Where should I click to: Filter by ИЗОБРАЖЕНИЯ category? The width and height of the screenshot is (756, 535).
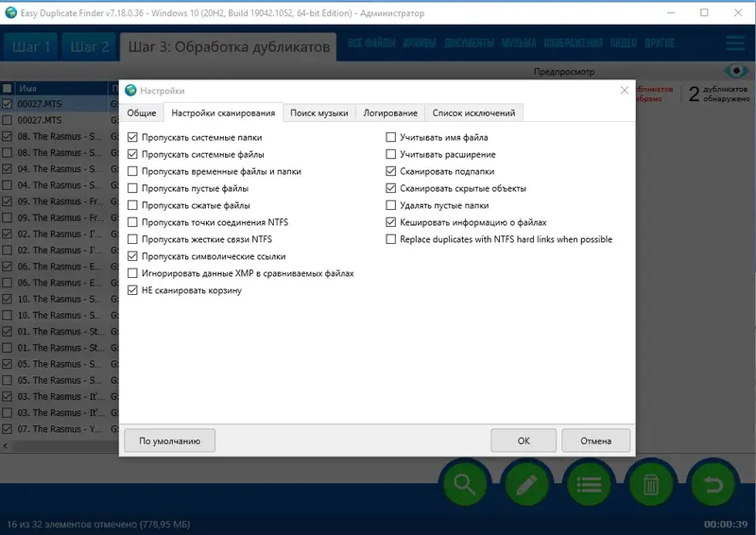573,43
